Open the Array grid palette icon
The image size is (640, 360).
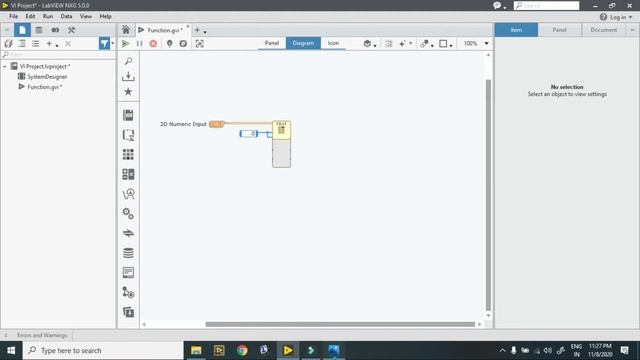(x=128, y=154)
